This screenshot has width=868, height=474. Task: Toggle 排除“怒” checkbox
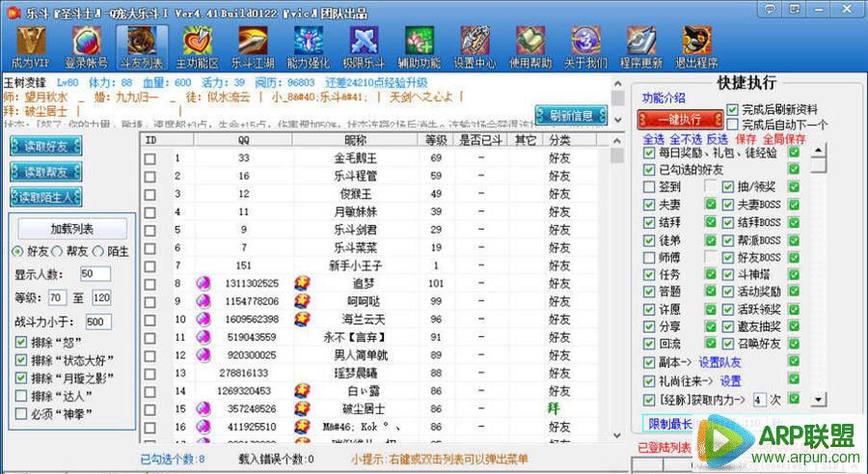pyautogui.click(x=21, y=342)
